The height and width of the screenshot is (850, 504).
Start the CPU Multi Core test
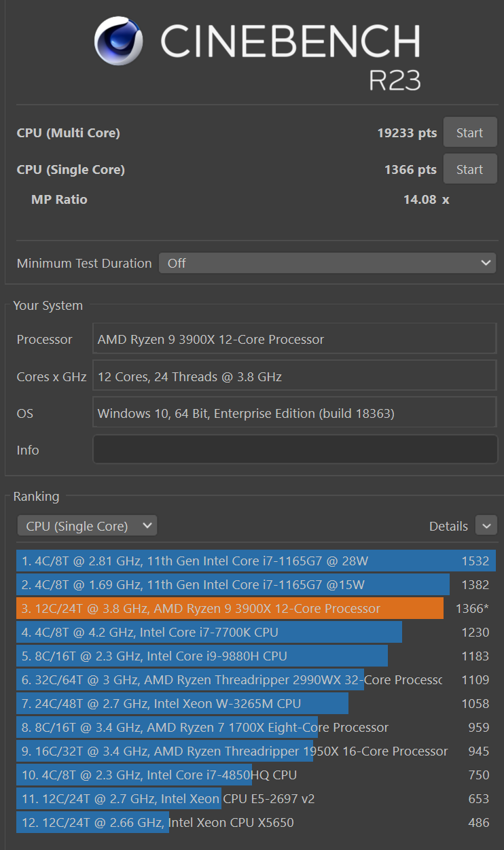tap(469, 133)
